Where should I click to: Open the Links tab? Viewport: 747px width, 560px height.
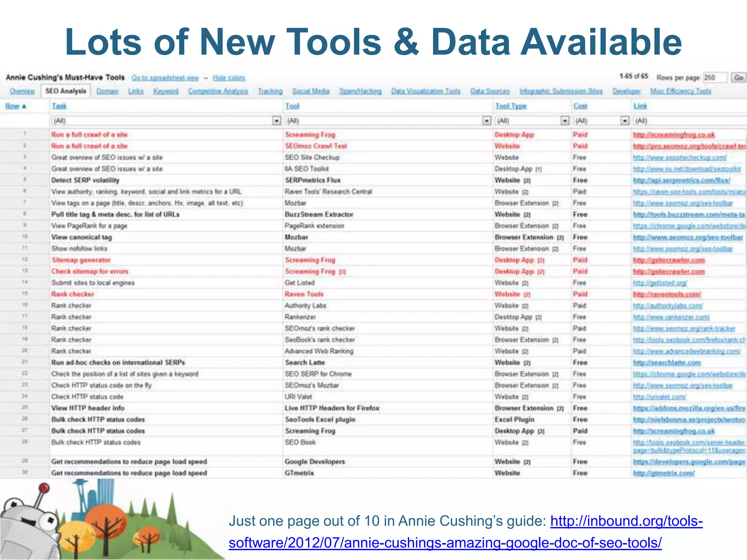coord(136,91)
